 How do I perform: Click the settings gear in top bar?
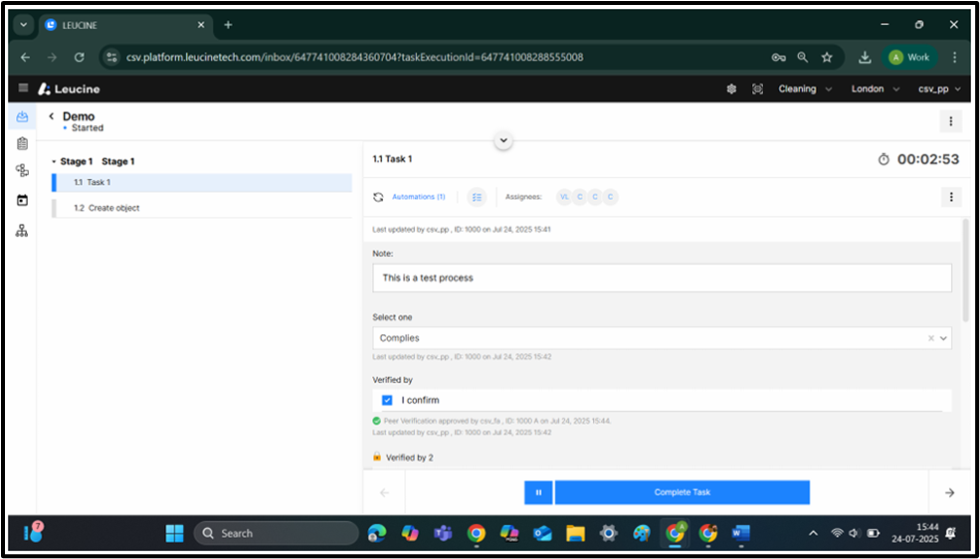[731, 89]
